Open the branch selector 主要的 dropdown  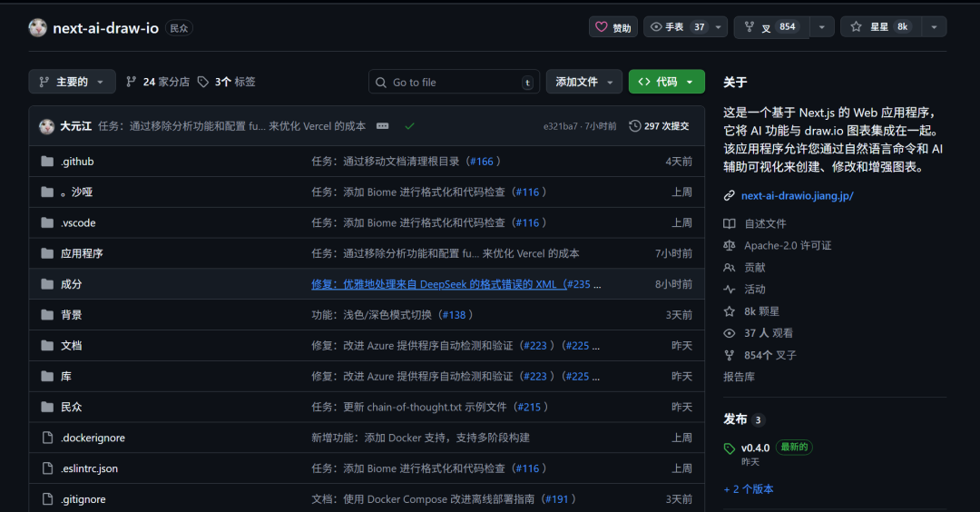[72, 82]
